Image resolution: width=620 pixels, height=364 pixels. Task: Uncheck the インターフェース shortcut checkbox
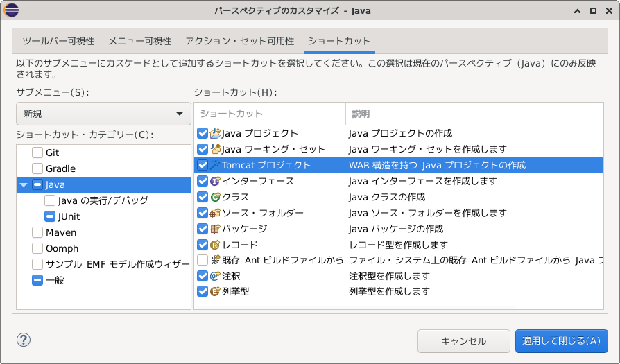[x=203, y=181]
